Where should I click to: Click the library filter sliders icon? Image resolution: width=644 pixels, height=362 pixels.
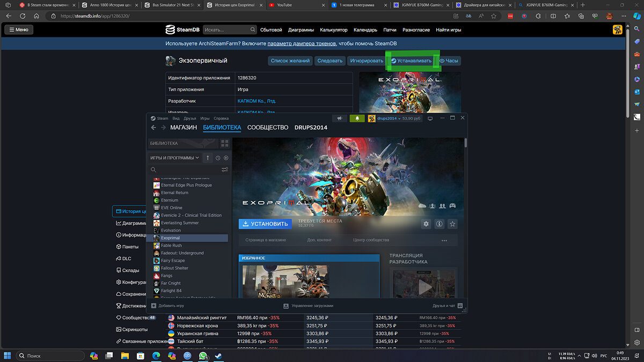[x=225, y=169]
